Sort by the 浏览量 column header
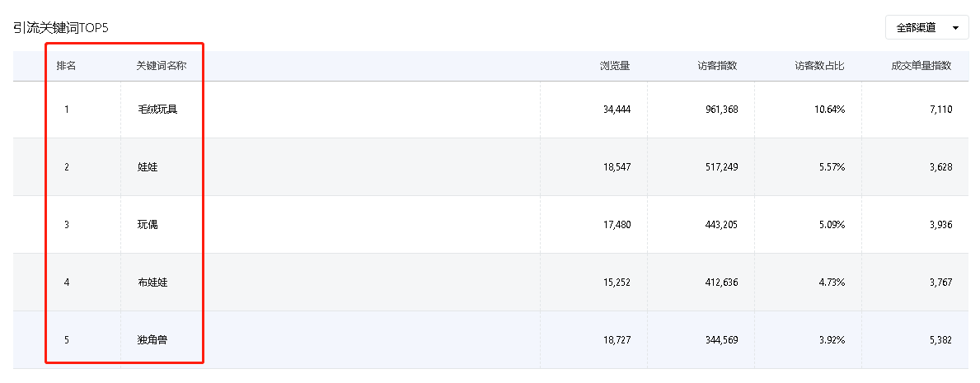 615,66
